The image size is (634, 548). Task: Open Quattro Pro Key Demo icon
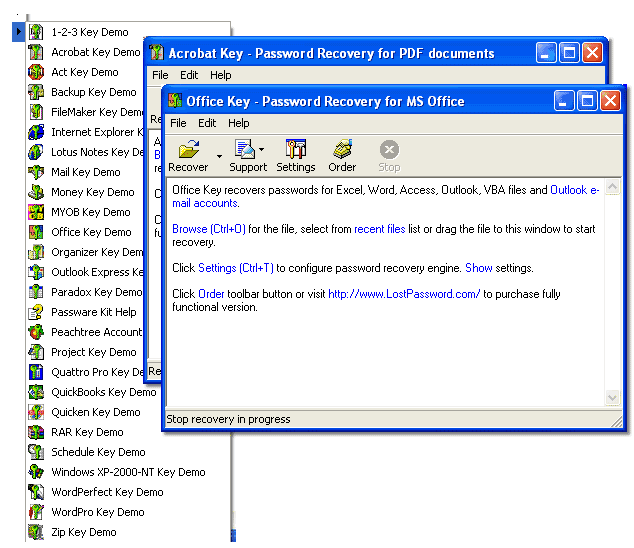36,372
